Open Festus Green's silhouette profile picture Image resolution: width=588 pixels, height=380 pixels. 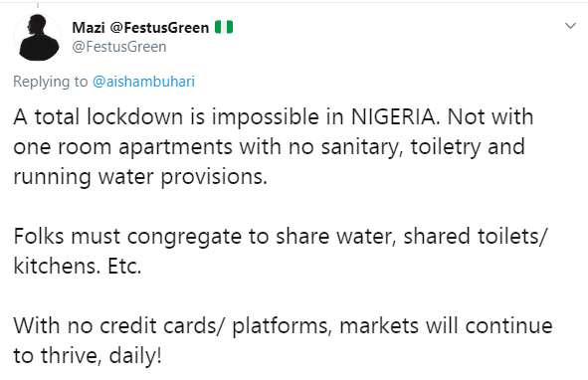(37, 37)
